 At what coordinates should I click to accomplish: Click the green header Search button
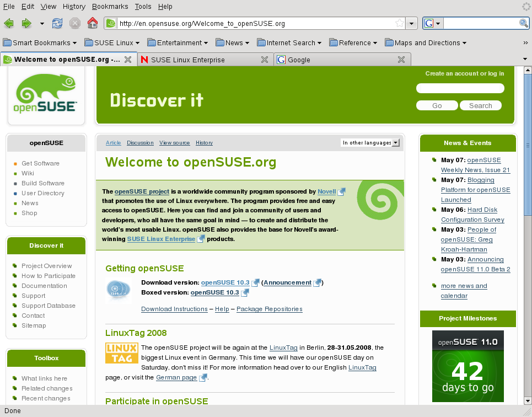[x=480, y=105]
